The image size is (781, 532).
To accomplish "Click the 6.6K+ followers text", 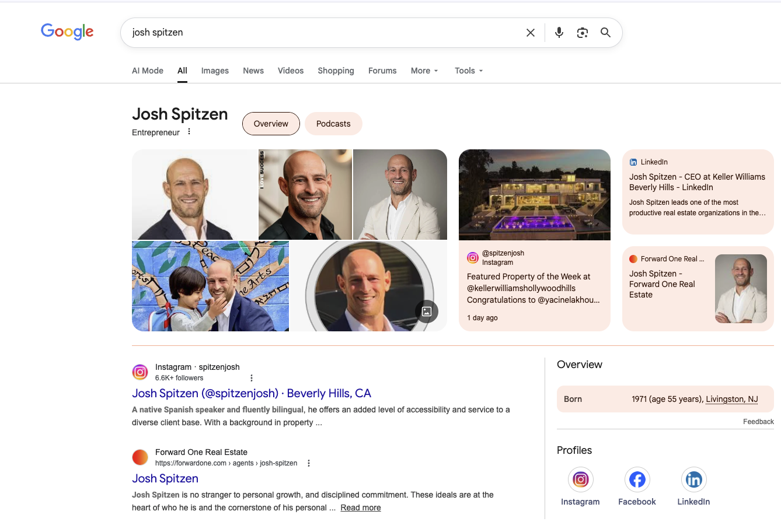I will [179, 378].
